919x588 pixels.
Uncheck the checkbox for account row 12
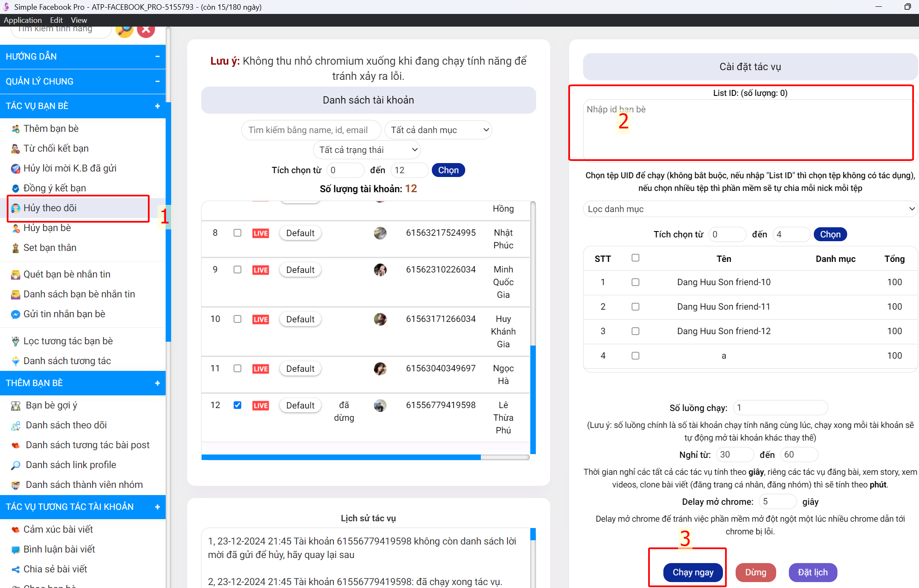coord(237,405)
